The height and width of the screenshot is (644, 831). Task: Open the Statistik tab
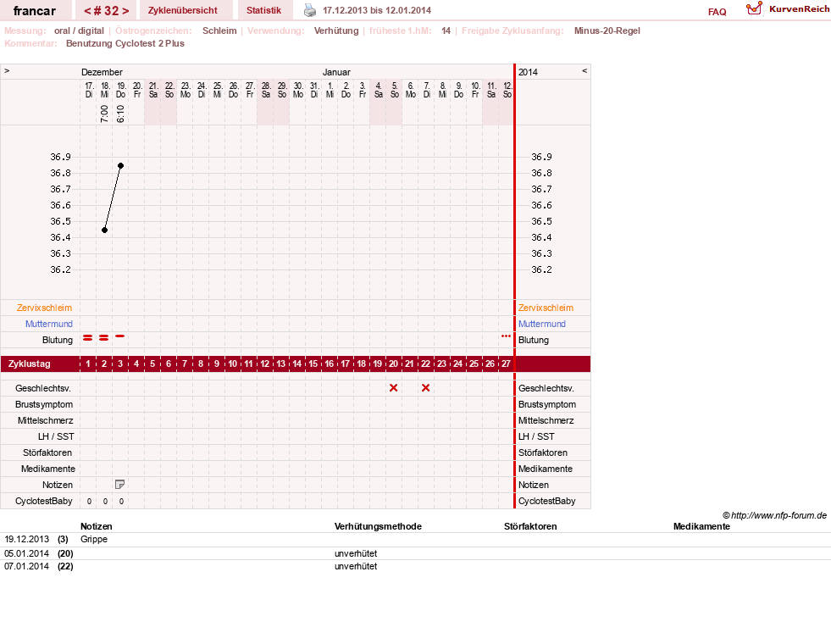click(x=263, y=10)
